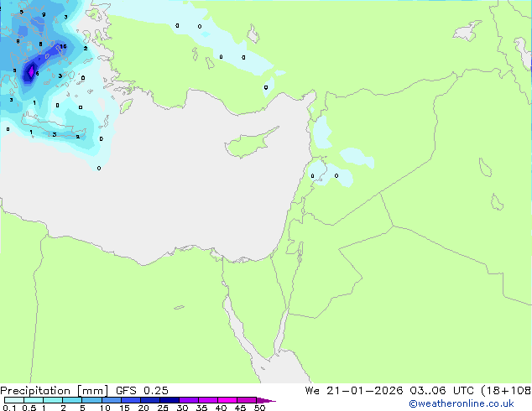Click the 15–20 mm blue legend swatch
Screen dimensions: 532x411
coord(130,400)
